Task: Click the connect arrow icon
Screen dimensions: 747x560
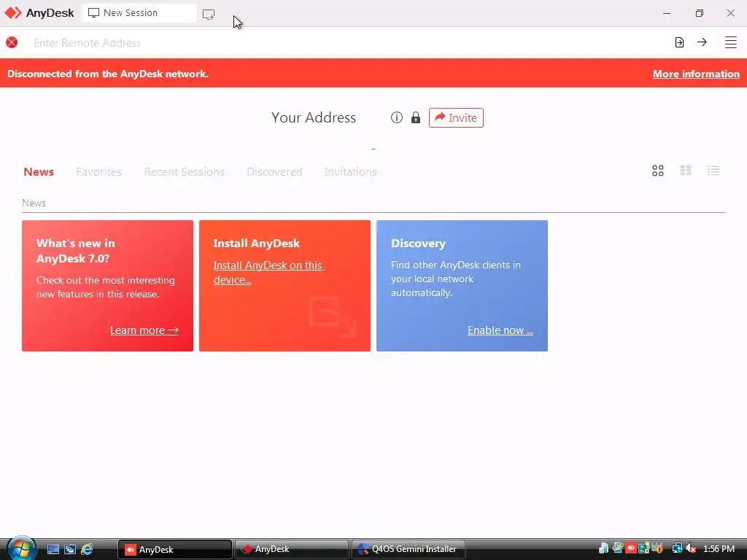Action: pyautogui.click(x=702, y=42)
